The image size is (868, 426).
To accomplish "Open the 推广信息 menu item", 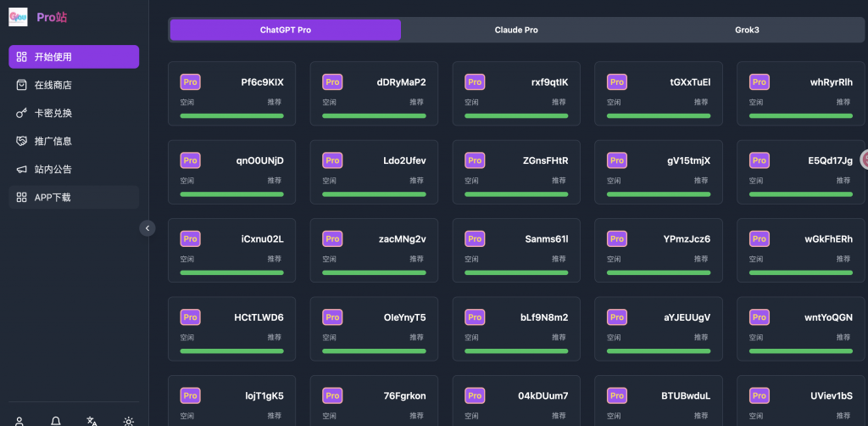I will click(74, 141).
